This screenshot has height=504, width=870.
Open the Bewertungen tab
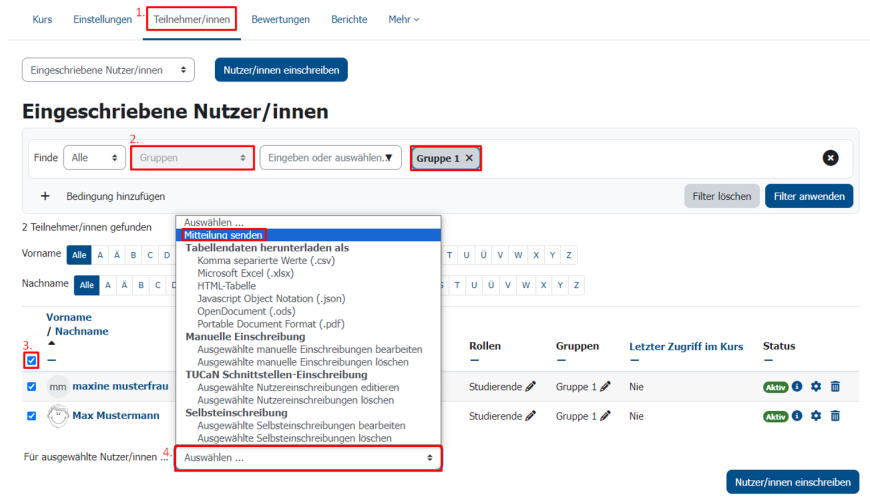coord(280,19)
